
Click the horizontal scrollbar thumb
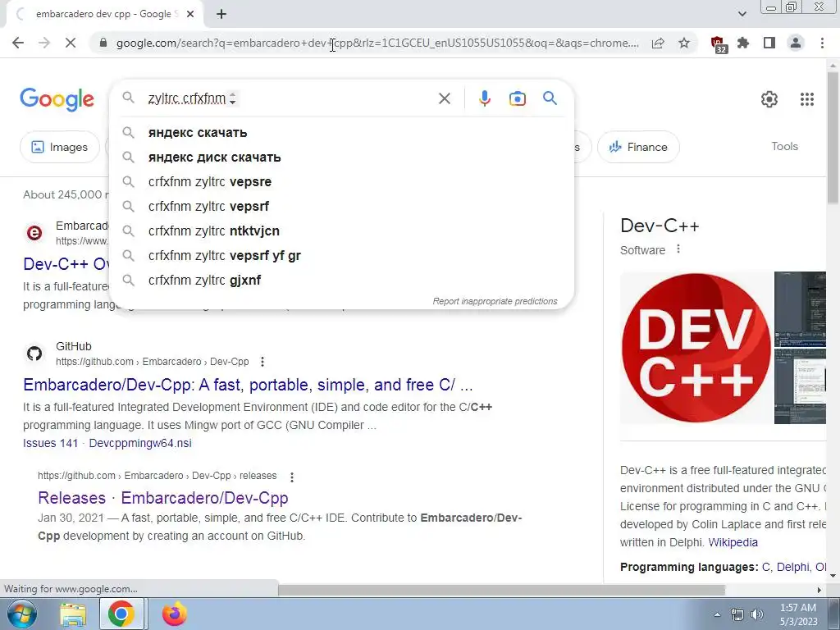tap(501, 590)
